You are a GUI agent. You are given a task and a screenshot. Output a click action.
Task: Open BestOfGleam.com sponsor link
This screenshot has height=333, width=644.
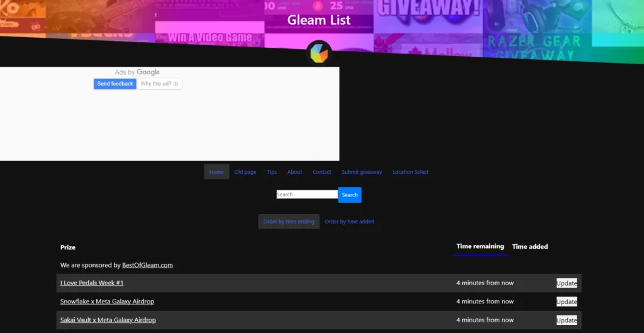pos(147,265)
